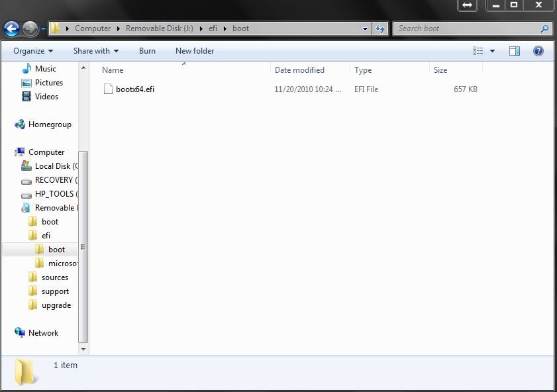Toggle the preview pane button
Viewport: 557px width, 392px height.
click(x=515, y=51)
